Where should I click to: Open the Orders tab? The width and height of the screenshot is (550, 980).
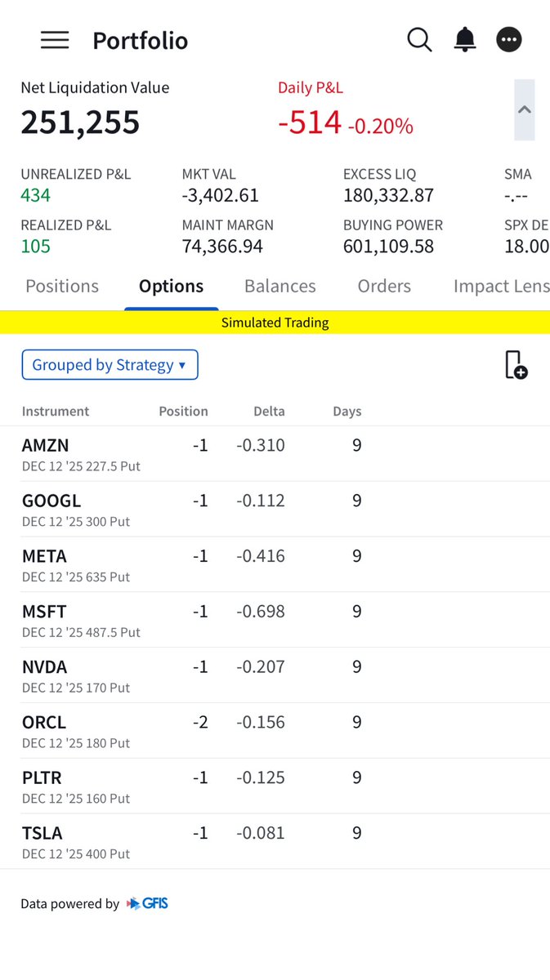(384, 286)
